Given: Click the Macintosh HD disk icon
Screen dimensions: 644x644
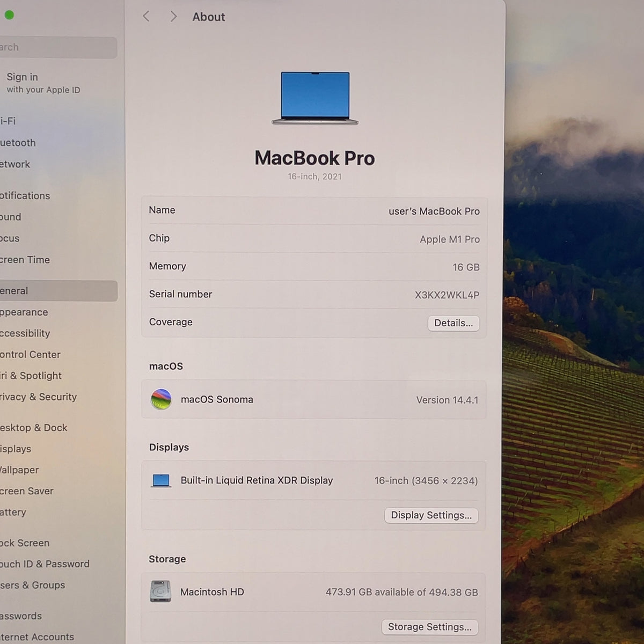Looking at the screenshot, I should click(x=160, y=591).
